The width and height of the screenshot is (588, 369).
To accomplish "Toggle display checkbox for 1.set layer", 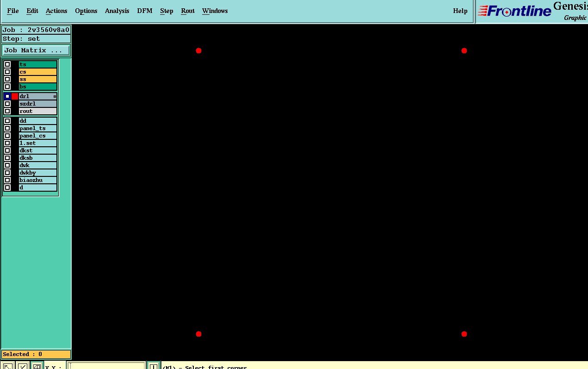I will click(7, 143).
